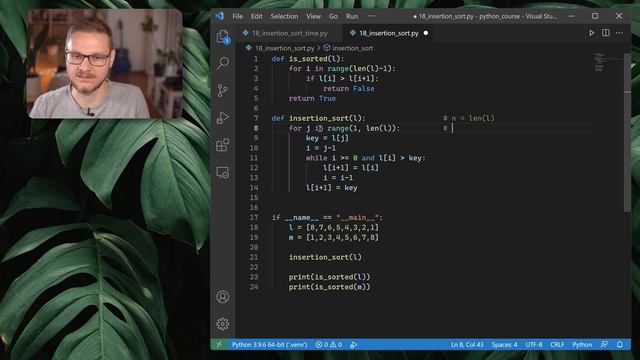
Task: Click the editor vertical scrollbar
Action: [627, 133]
